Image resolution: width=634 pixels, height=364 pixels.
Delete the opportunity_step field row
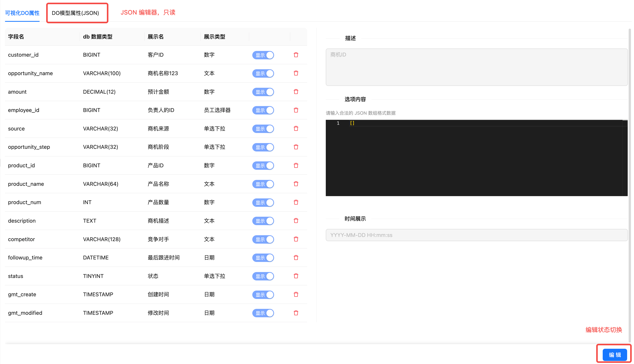(x=296, y=147)
